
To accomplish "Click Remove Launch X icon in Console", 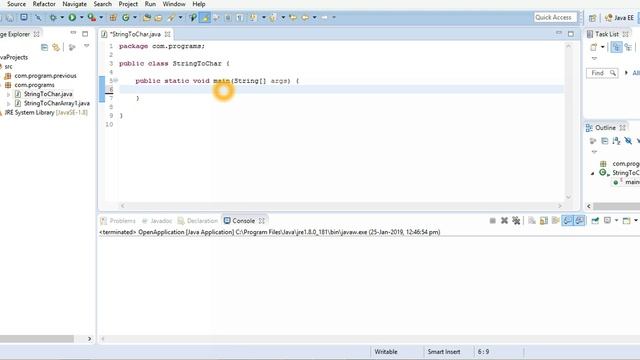I will point(504,221).
